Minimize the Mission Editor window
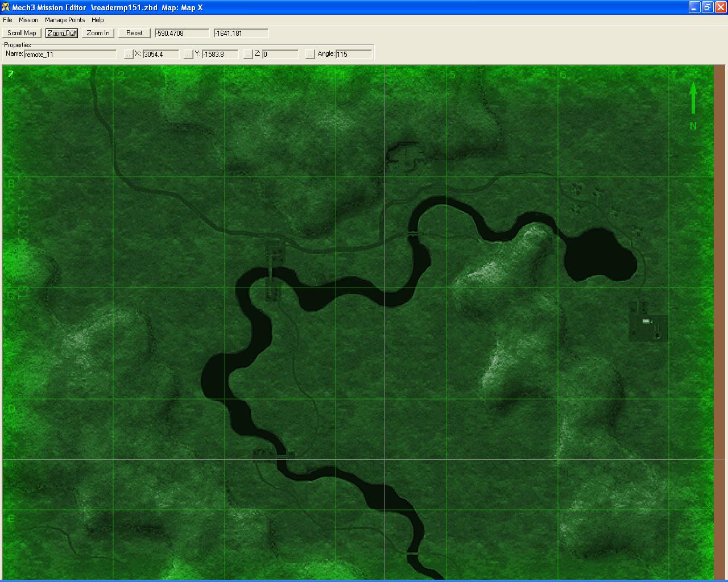The width and height of the screenshot is (728, 582). pos(694,7)
